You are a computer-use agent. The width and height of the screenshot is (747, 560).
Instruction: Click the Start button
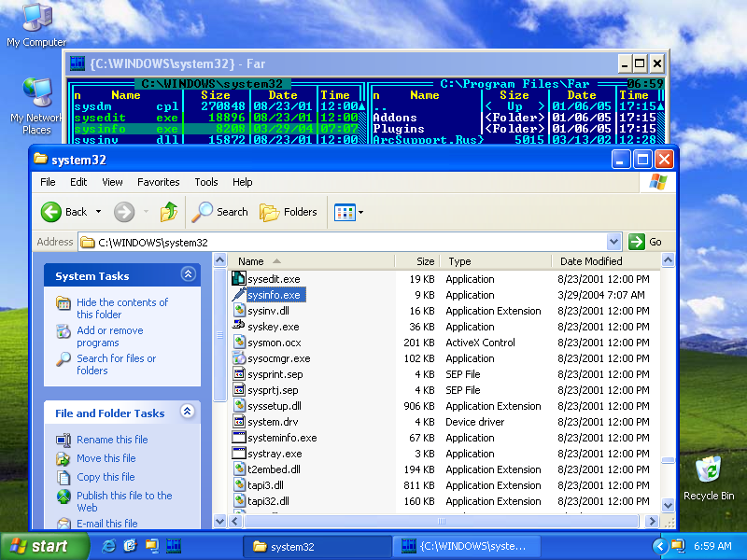(44, 546)
